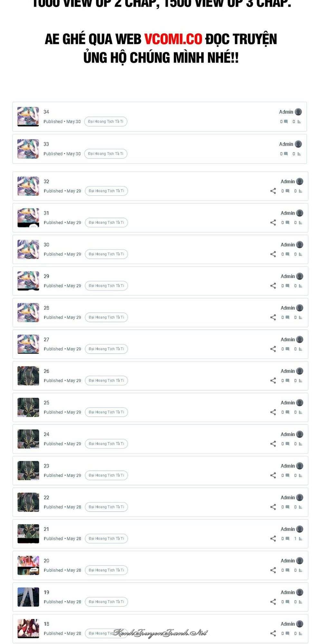The height and width of the screenshot is (644, 322).
Task: Click the Admin author link on chapter 27
Action: point(288,339)
